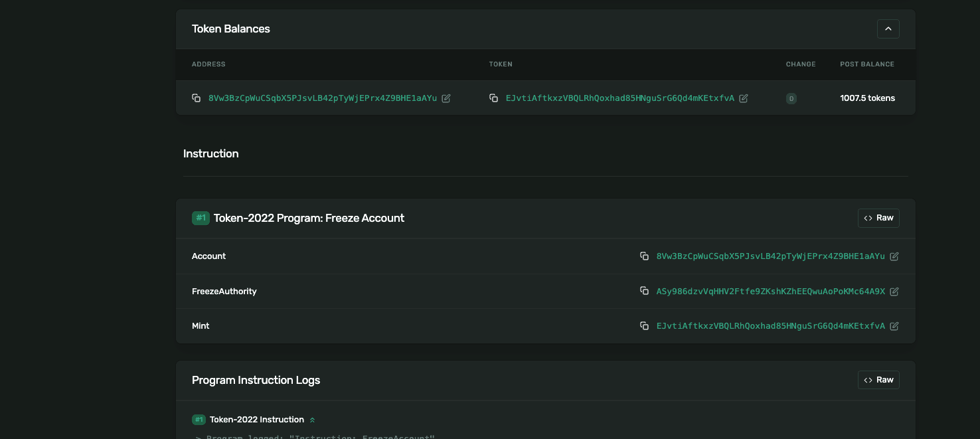980x439 pixels.
Task: Copy the address in Token Balances row
Action: (197, 98)
